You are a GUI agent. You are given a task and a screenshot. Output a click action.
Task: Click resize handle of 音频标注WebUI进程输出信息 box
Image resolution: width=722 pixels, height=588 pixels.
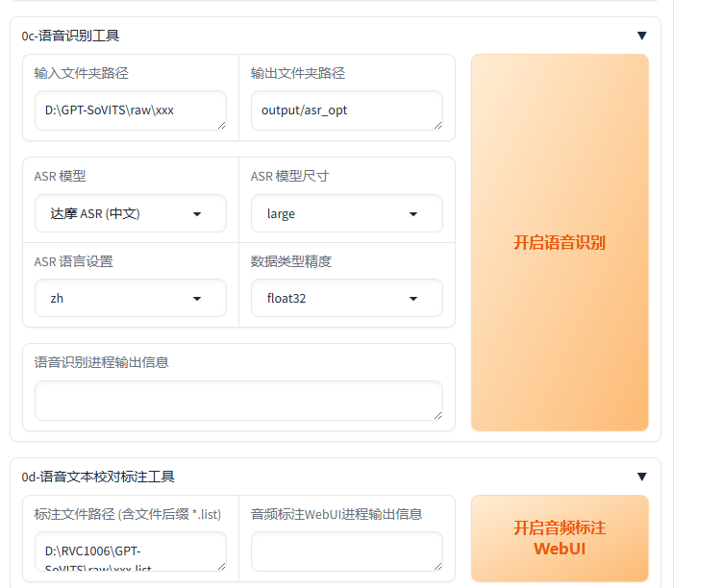pos(437,566)
